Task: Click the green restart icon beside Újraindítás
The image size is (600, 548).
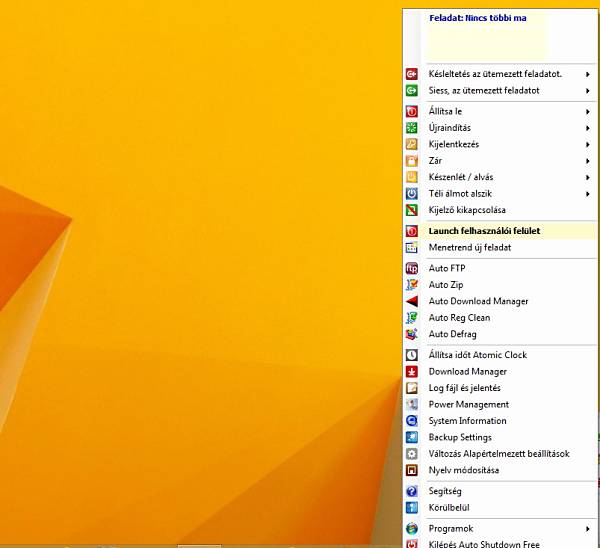Action: click(x=412, y=128)
